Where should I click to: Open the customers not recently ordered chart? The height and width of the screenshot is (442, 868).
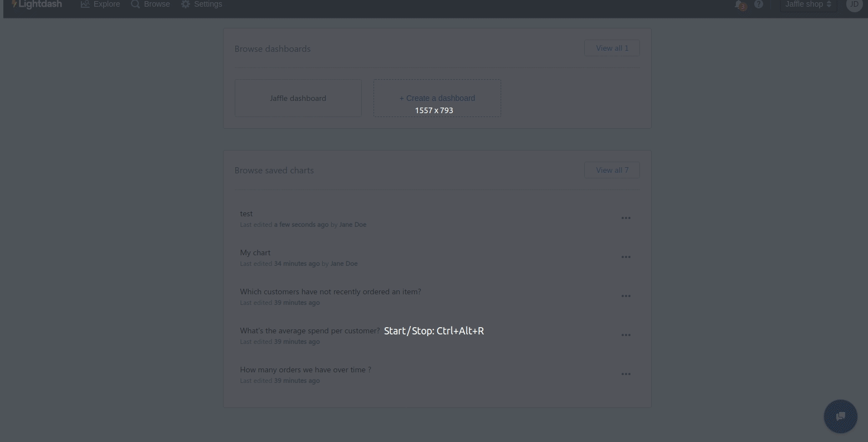330,292
